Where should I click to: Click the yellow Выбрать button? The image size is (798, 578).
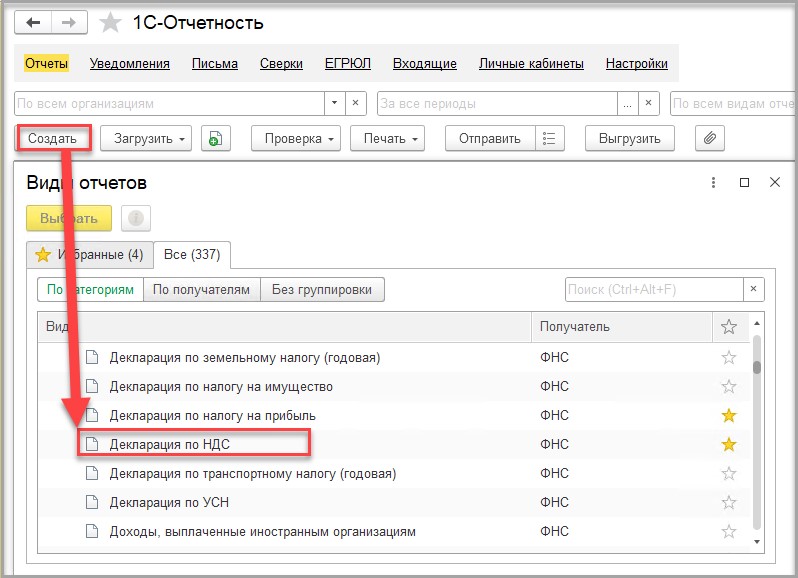point(69,218)
